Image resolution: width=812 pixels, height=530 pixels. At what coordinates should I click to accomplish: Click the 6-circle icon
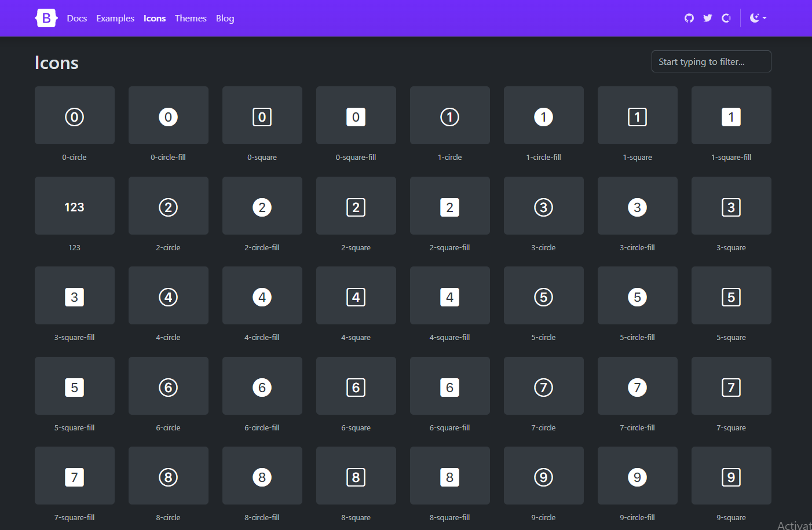(168, 386)
